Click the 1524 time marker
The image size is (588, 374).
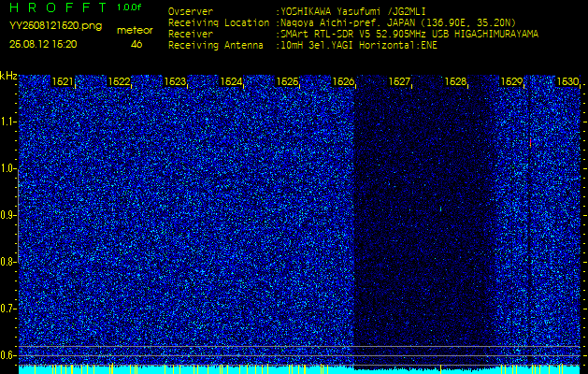tap(231, 81)
